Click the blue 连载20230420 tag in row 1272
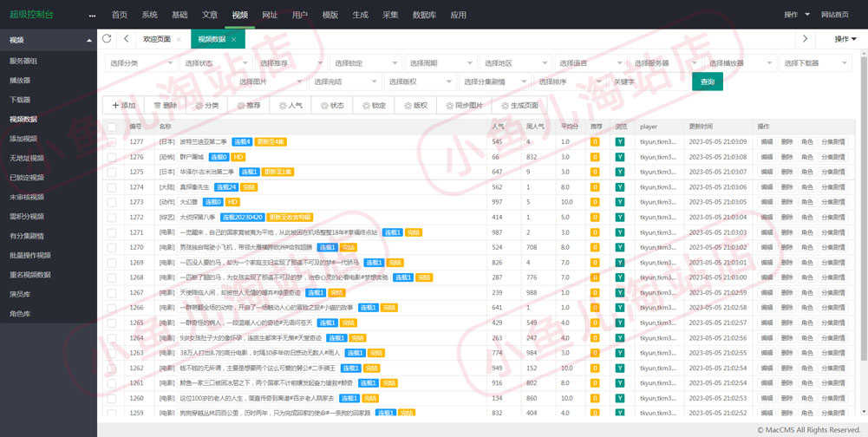This screenshot has height=437, width=868. coord(242,217)
